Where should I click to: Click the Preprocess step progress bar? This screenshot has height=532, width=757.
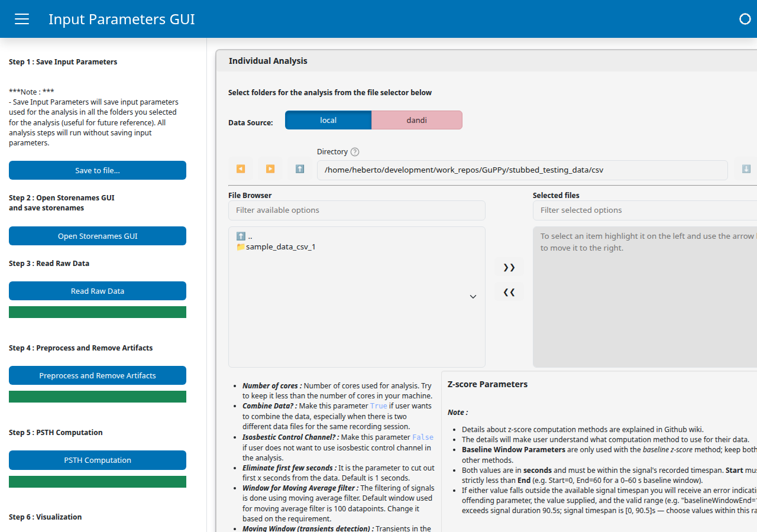(x=98, y=397)
